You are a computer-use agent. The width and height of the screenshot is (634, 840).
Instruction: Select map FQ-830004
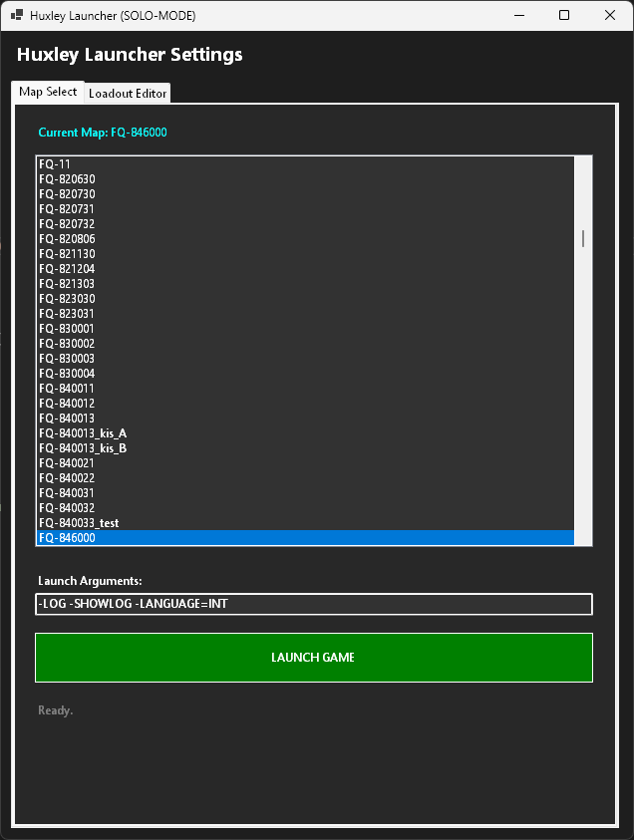click(305, 374)
